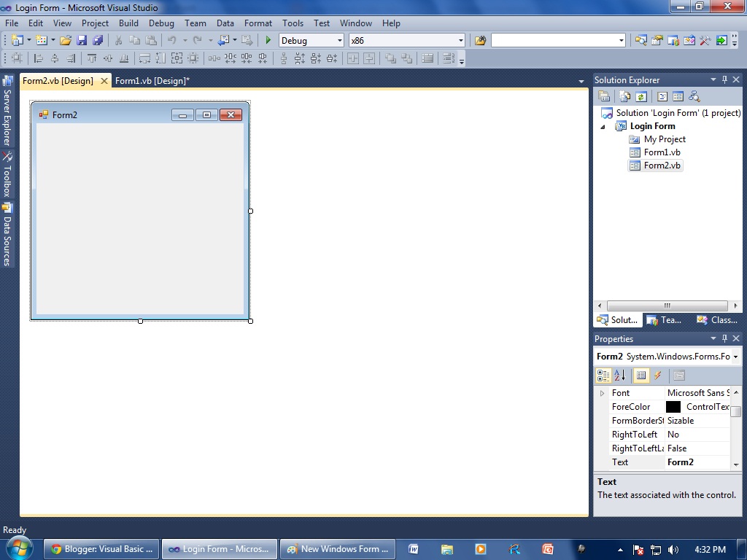
Task: Switch to the Form1.vb [Design] tab
Action: click(x=152, y=80)
